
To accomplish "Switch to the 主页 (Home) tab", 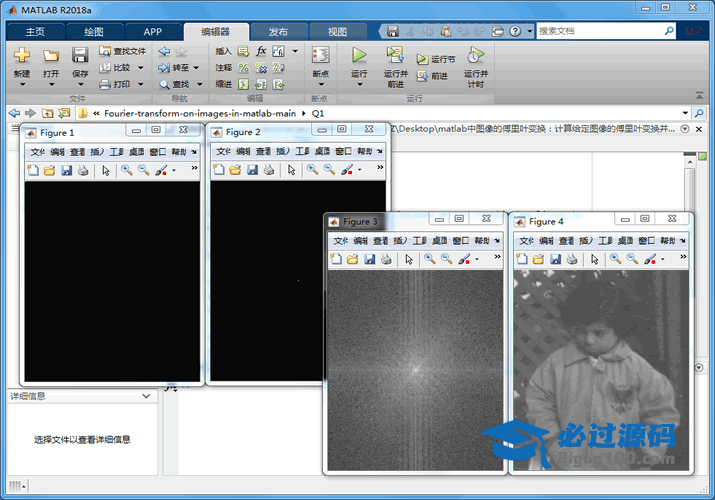I will 35,32.
